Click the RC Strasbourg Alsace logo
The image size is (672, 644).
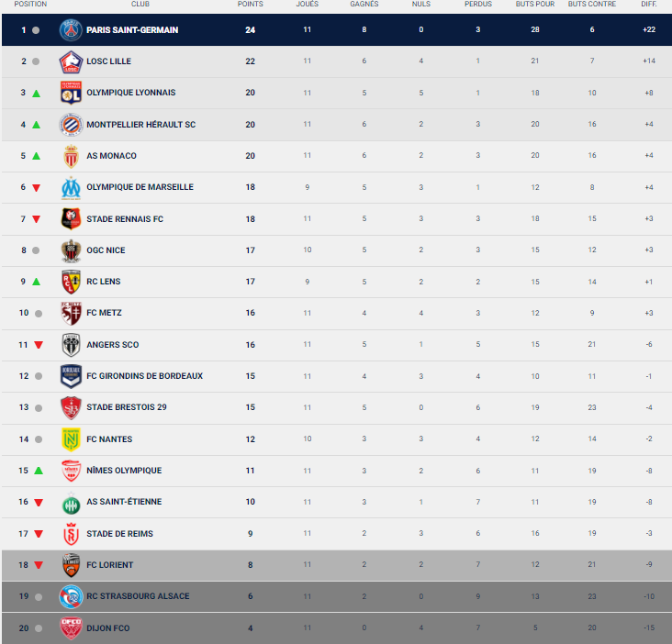(x=71, y=596)
